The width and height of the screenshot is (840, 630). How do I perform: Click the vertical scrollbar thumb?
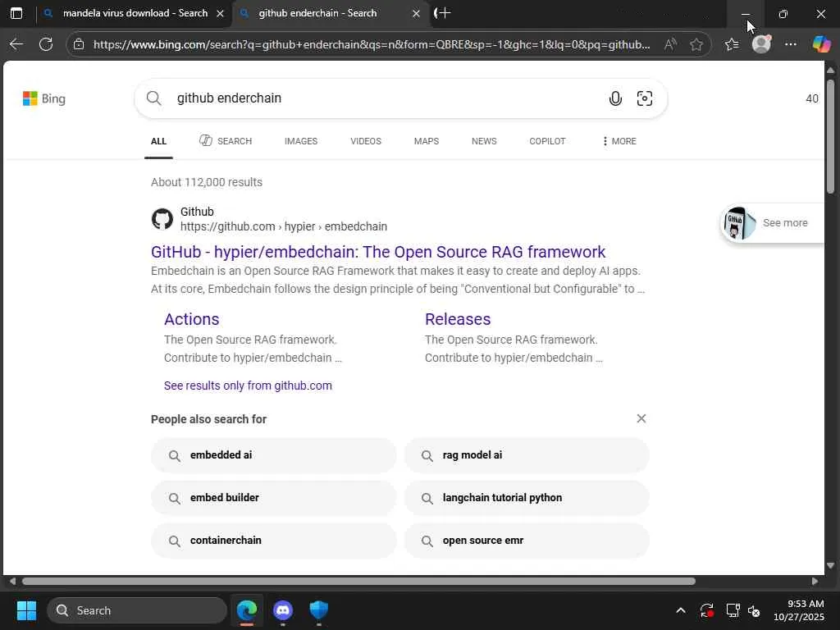[x=830, y=136]
